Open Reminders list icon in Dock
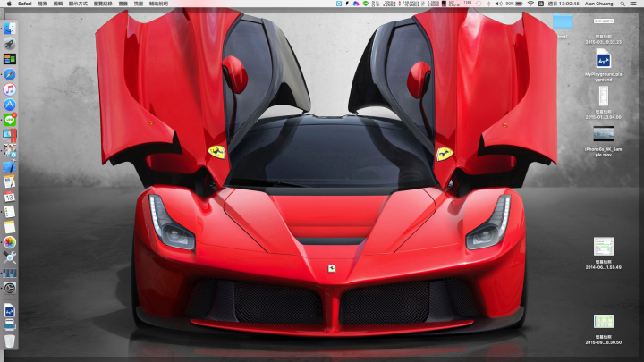 click(x=10, y=212)
